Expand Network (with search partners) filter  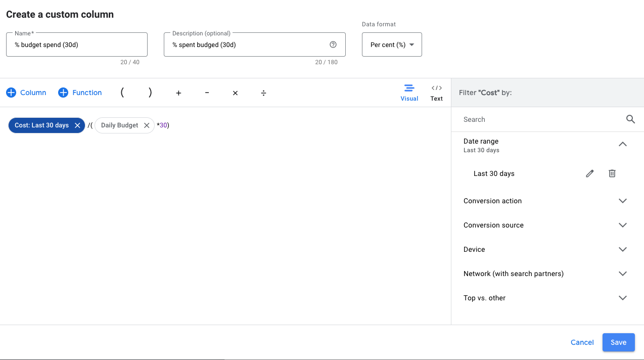[623, 274]
